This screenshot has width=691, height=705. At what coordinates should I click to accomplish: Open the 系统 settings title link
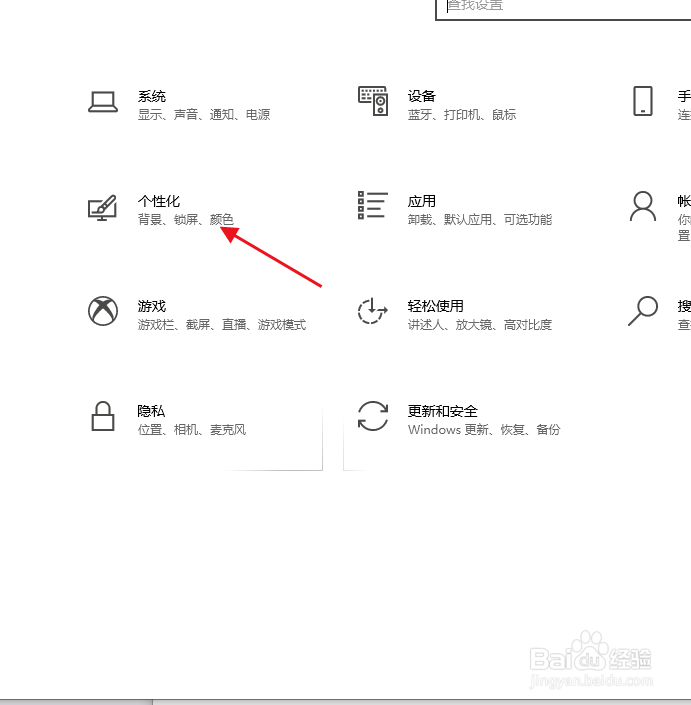[x=152, y=96]
